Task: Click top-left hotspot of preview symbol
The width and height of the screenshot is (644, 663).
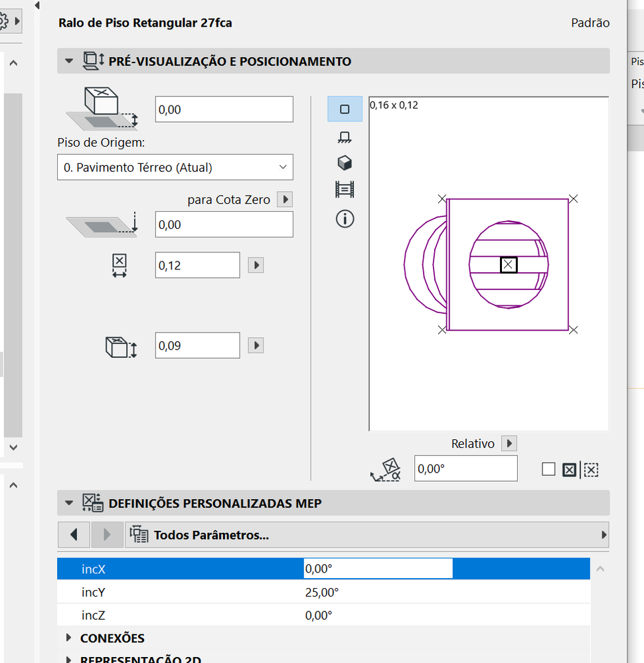Action: [x=442, y=198]
